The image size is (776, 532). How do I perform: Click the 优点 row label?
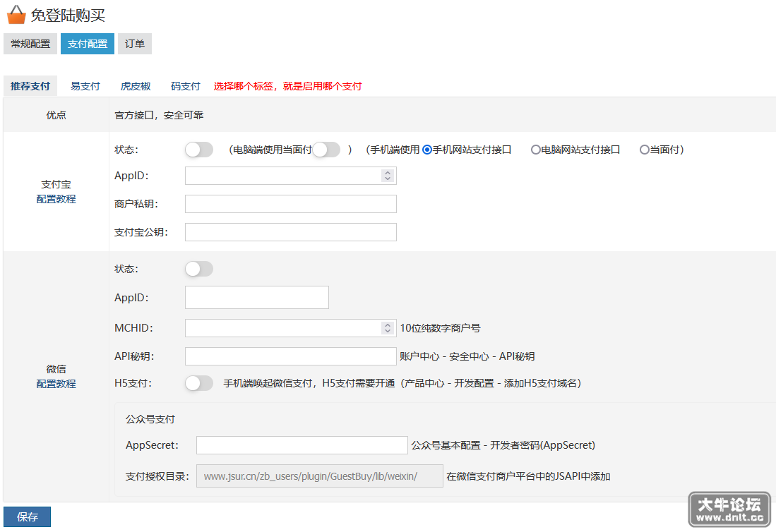coord(56,115)
